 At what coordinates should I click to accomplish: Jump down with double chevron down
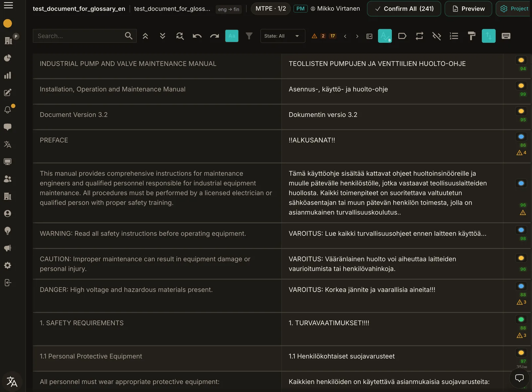[x=163, y=36]
